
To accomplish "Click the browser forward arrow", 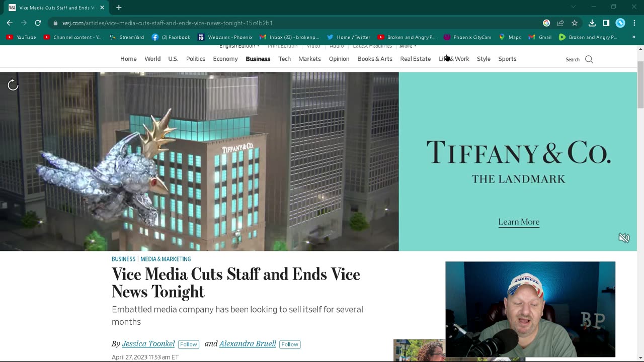I will coord(24,23).
